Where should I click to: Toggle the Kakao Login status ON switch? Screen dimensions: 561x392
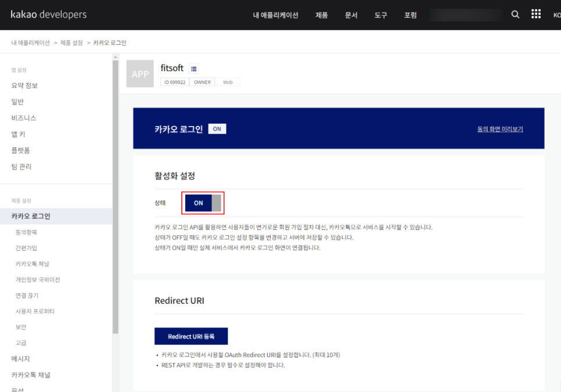tap(203, 203)
